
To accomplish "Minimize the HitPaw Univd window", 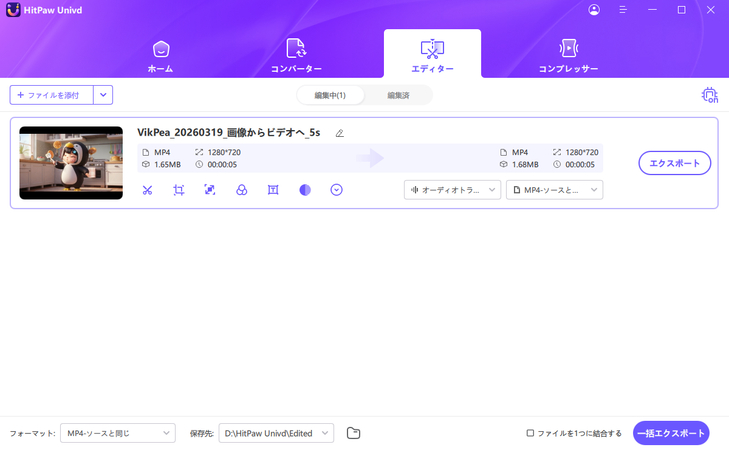I will (652, 10).
